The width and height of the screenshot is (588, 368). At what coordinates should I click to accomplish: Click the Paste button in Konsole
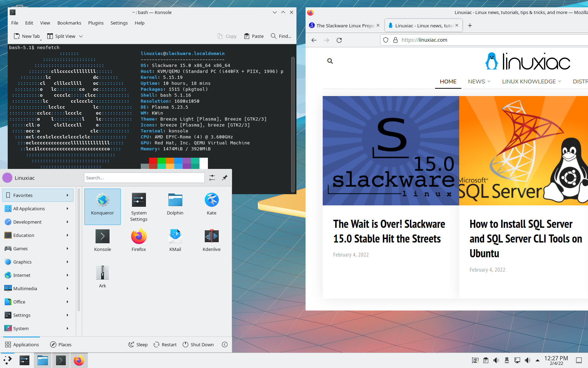254,36
